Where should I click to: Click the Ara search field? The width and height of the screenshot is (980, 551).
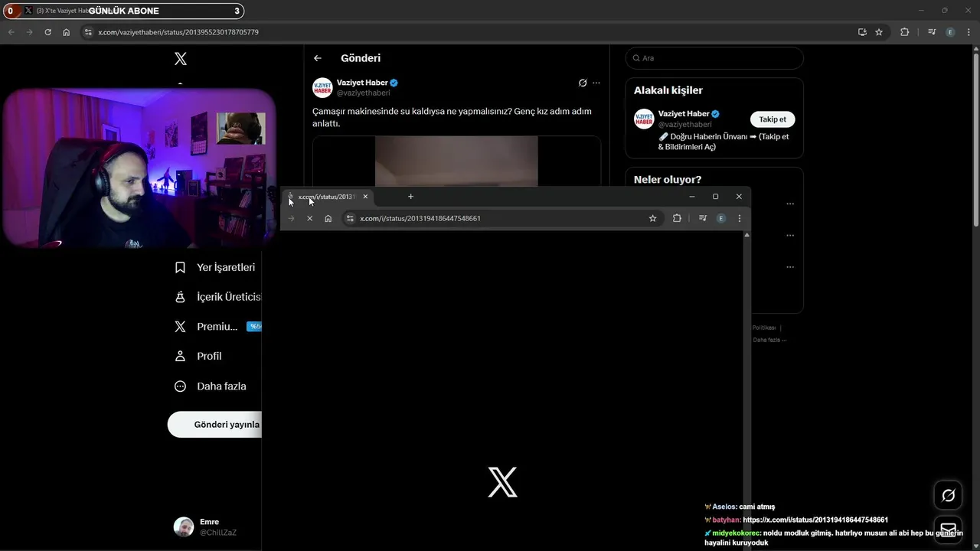pos(714,58)
